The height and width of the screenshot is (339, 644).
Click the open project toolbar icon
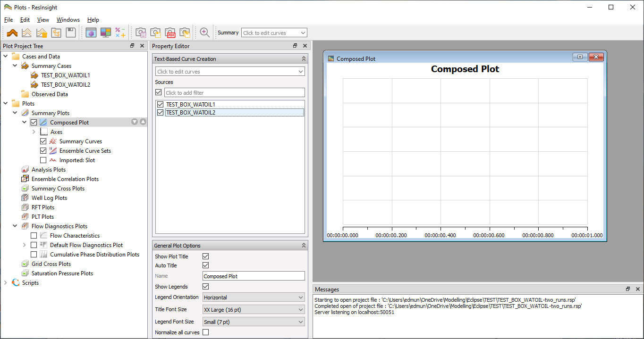click(x=56, y=33)
